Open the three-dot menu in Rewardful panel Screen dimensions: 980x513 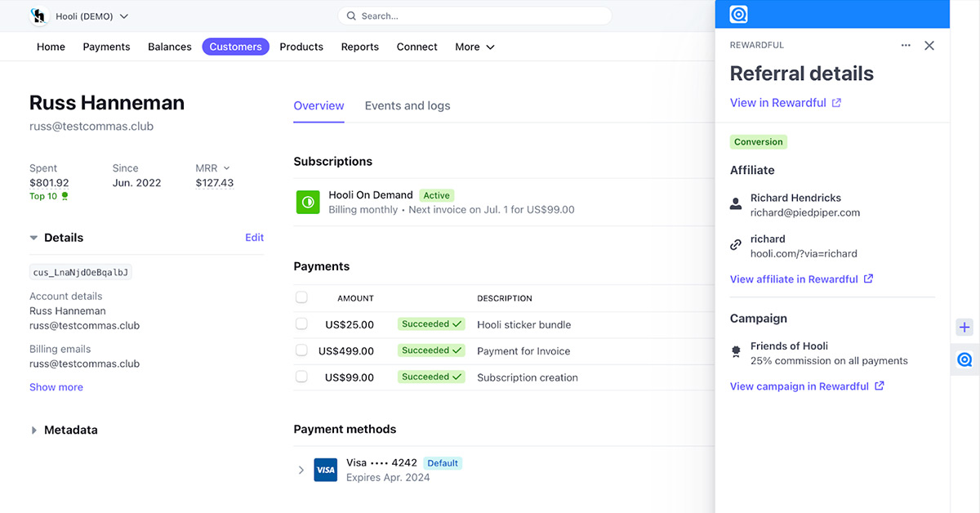[x=906, y=46]
